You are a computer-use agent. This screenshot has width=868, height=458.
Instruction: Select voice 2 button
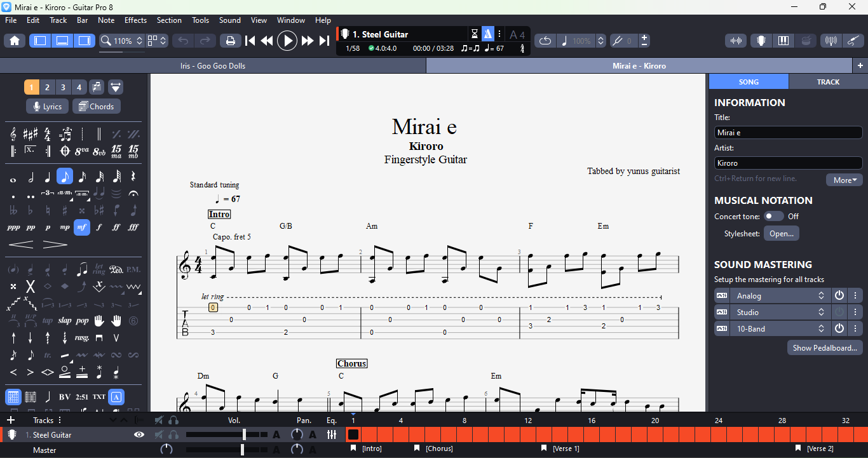[47, 87]
